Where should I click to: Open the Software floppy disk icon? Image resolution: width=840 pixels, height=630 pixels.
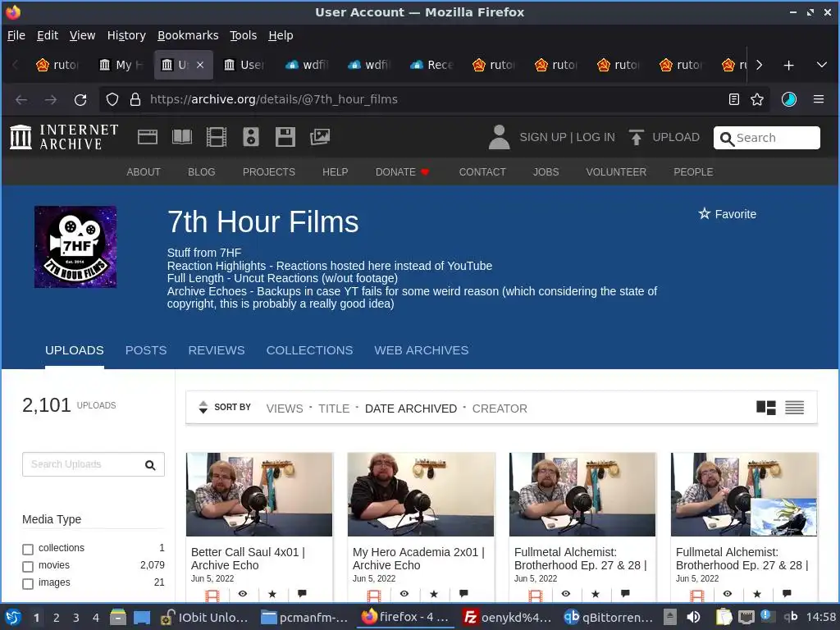tap(285, 137)
